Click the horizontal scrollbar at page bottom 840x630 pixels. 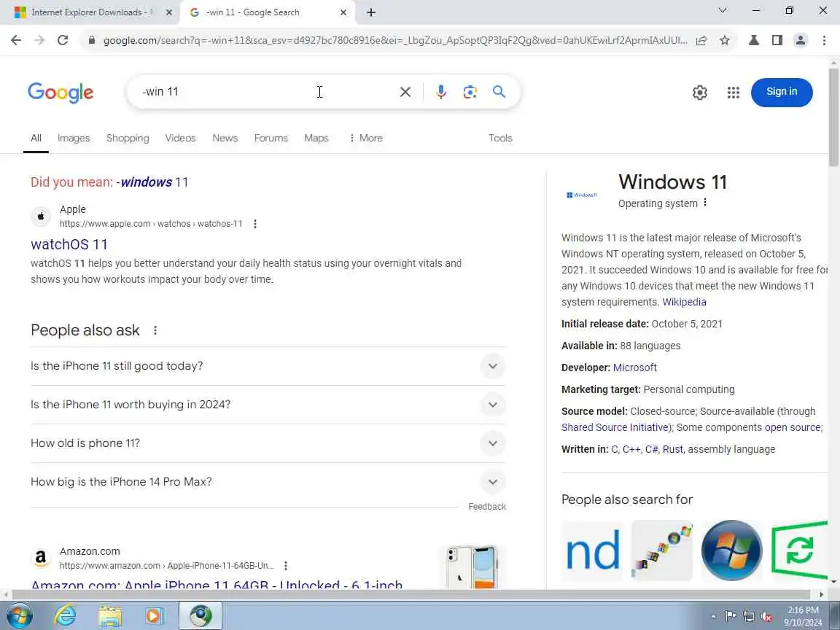click(x=413, y=594)
